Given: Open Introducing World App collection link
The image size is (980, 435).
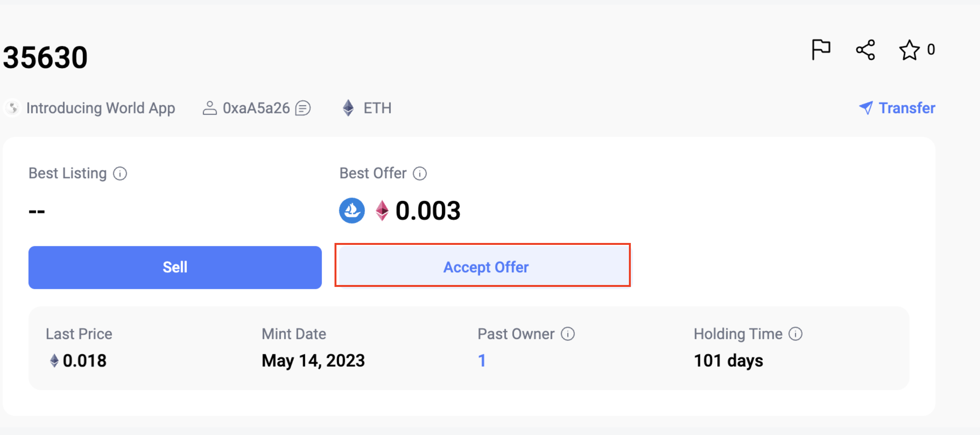Looking at the screenshot, I should tap(100, 108).
